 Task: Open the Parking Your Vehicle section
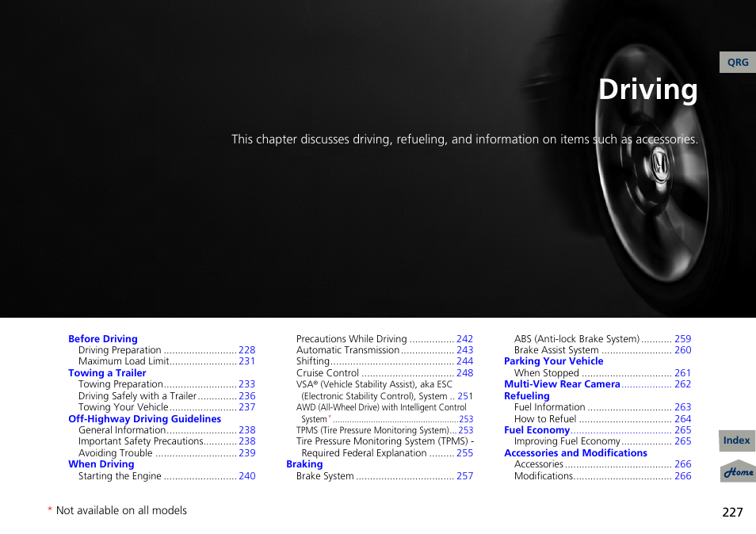pos(553,361)
